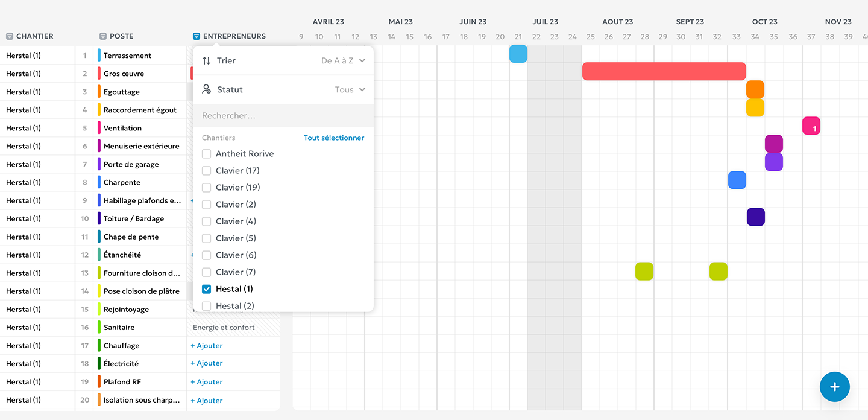Uncheck the Hestal (1) checkbox
The height and width of the screenshot is (420, 868).
click(x=207, y=289)
